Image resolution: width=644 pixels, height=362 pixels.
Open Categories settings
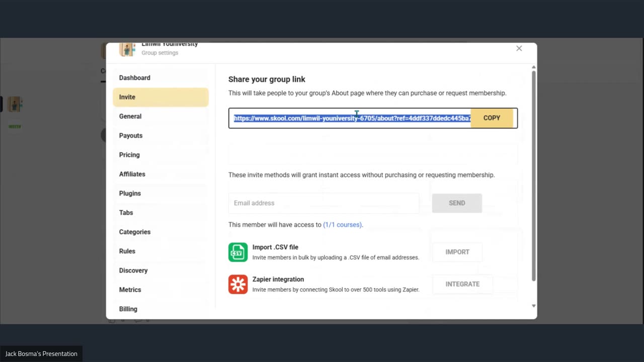160,232
